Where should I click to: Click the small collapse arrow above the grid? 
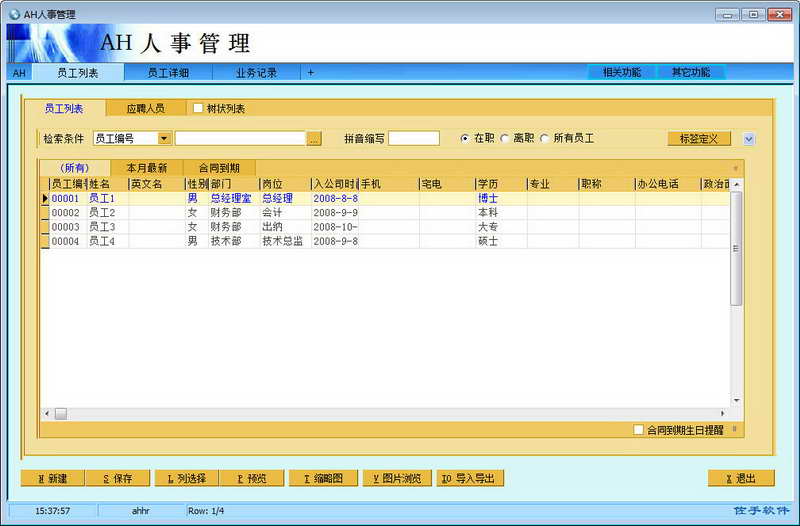pos(735,168)
